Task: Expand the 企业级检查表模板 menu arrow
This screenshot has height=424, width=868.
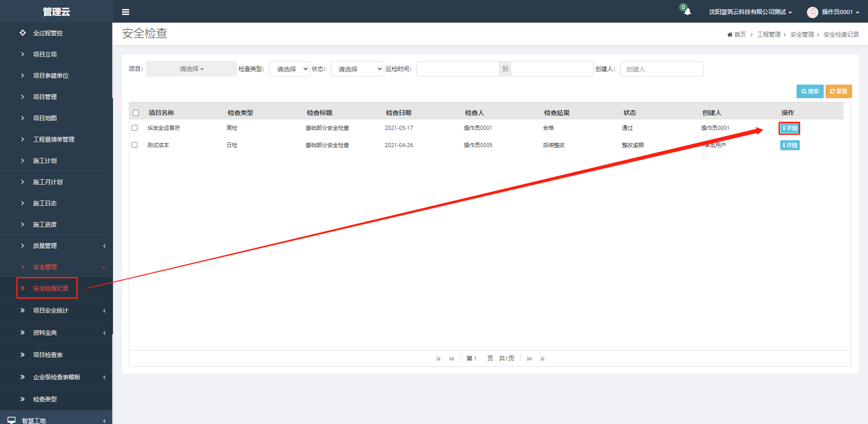Action: (104, 377)
